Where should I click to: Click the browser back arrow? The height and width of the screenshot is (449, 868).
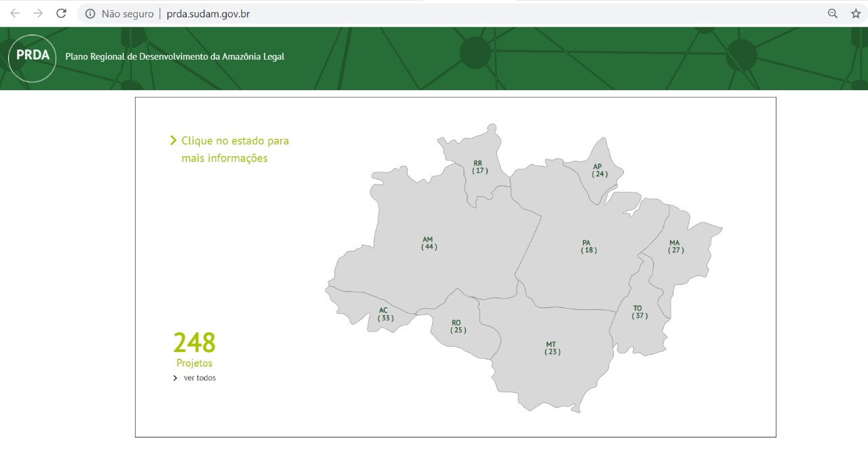point(15,14)
